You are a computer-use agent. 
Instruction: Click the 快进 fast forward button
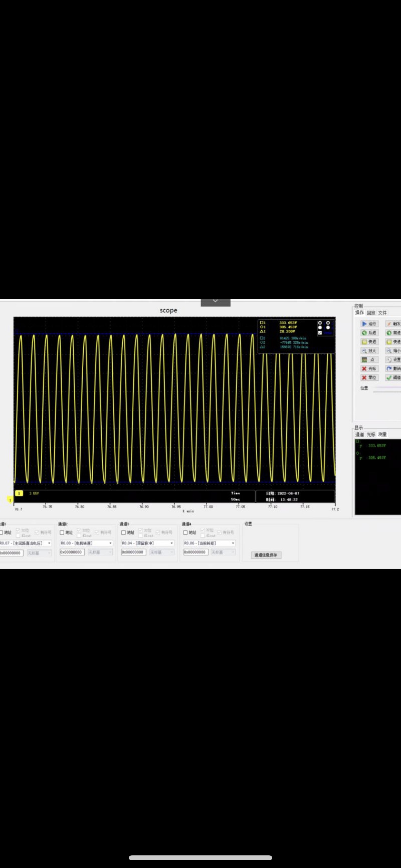pos(394,342)
